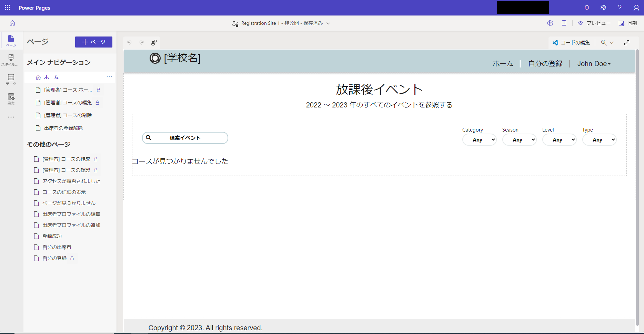Select 出席者の登録解除 page
Image resolution: width=644 pixels, height=334 pixels.
coord(63,128)
